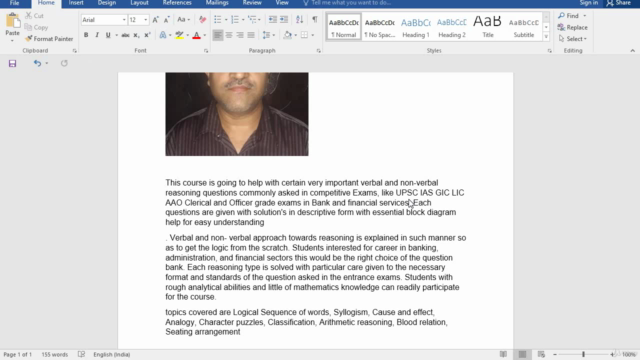Select the inserted portrait picture
The image size is (640, 360).
tap(237, 114)
